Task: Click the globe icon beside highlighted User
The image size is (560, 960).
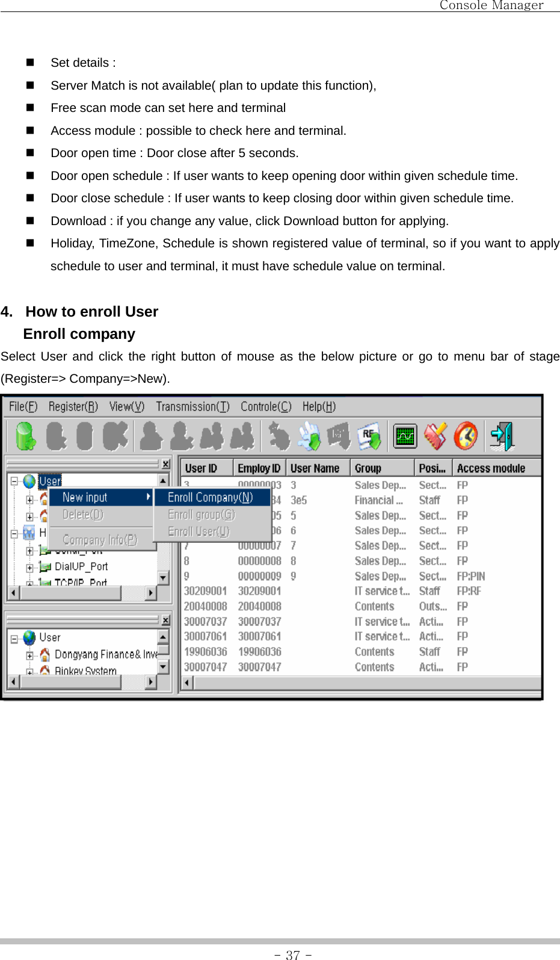Action: click(x=29, y=481)
